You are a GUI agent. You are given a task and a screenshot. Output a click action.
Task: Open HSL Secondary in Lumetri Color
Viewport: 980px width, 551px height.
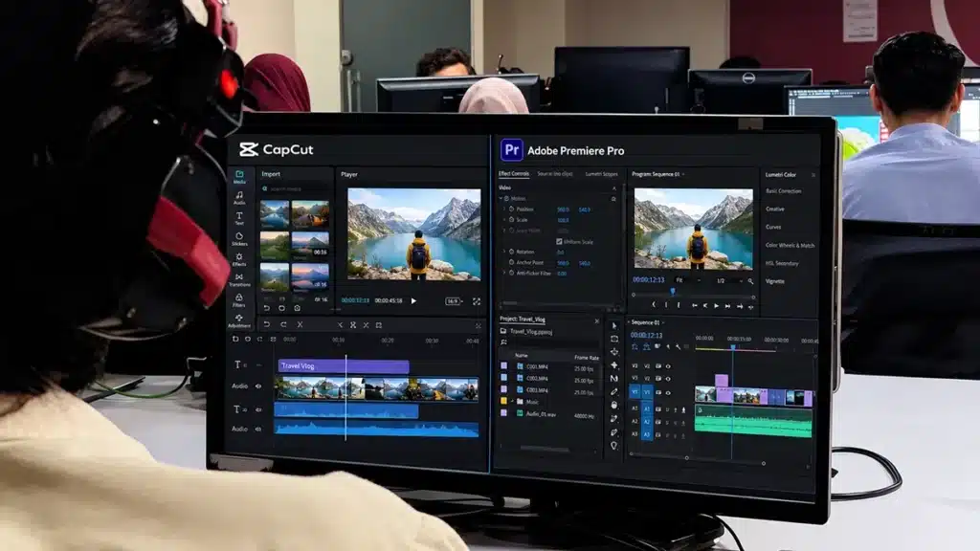(782, 264)
